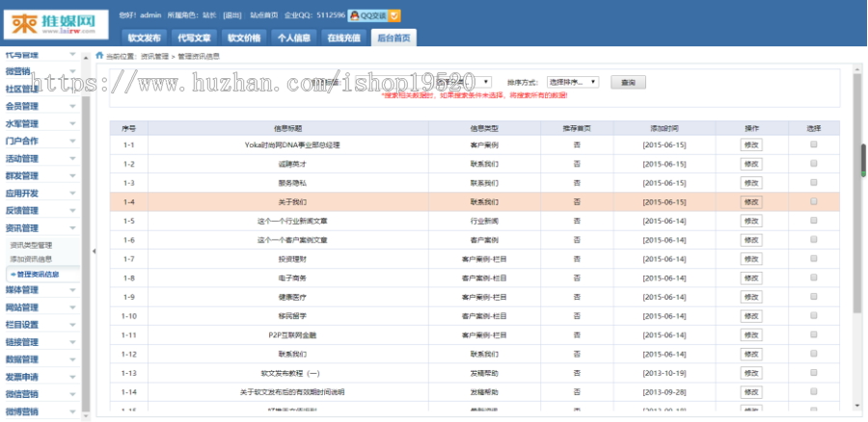The image size is (868, 422).
Task: Tick the checkbox for row 1-5
Action: point(813,220)
